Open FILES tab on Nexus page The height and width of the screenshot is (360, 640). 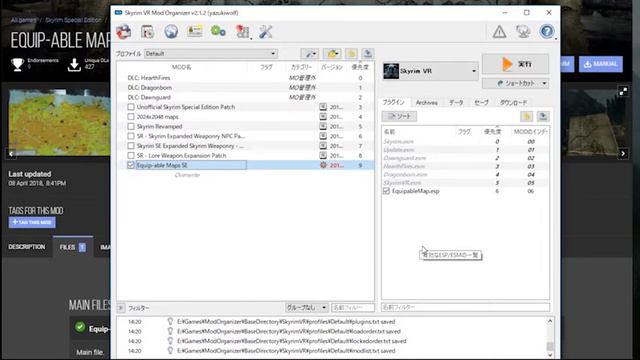pyautogui.click(x=73, y=247)
